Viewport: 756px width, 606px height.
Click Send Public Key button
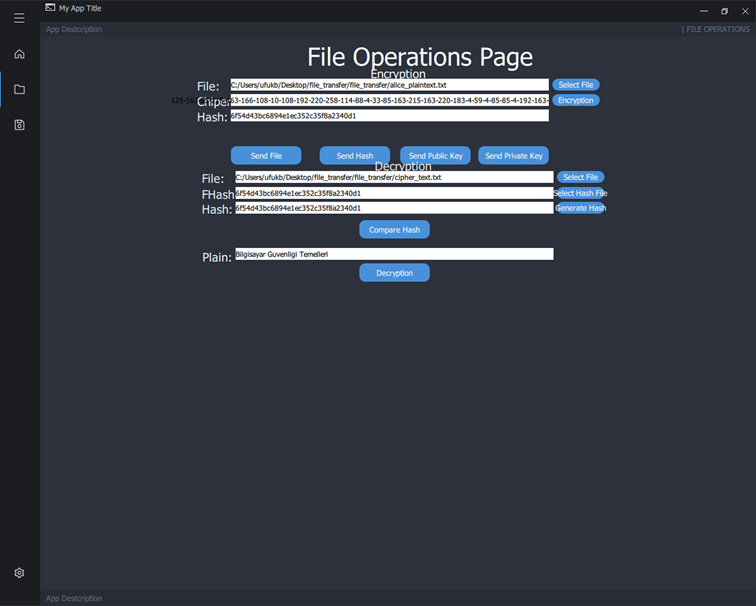[435, 156]
